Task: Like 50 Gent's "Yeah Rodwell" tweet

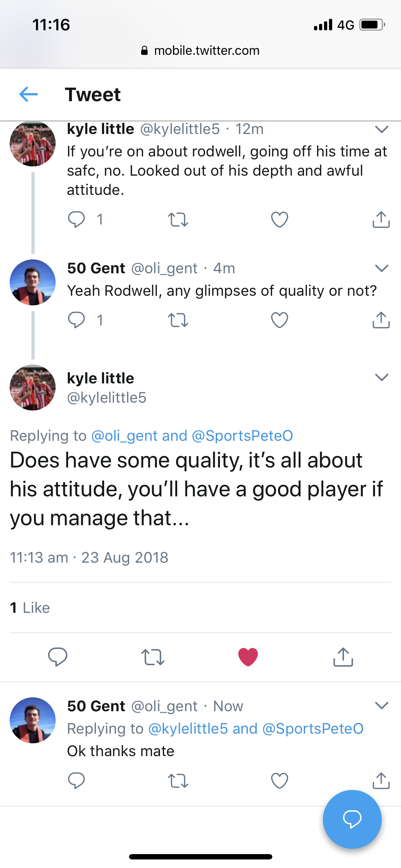Action: (279, 320)
